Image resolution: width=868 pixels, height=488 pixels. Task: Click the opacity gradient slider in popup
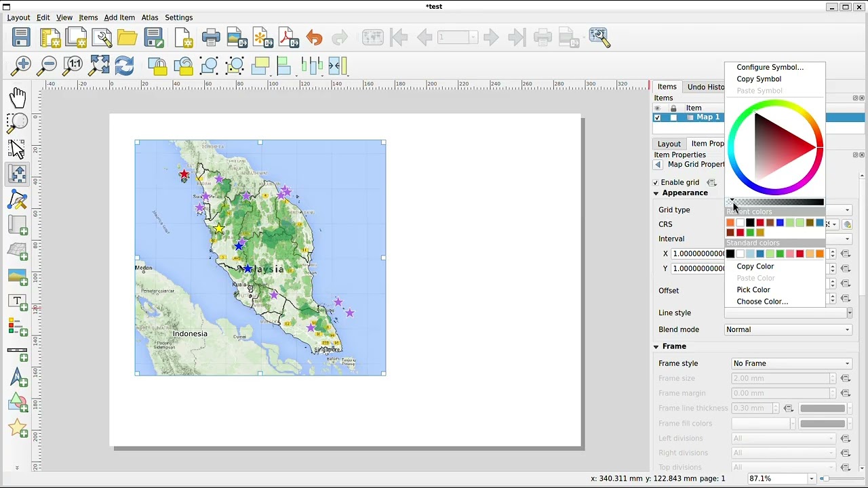[x=775, y=202]
